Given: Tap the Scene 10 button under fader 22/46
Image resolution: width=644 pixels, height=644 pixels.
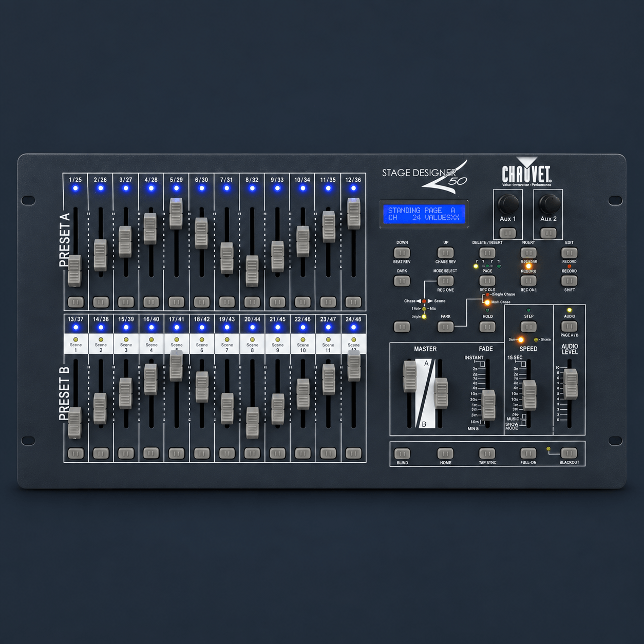Looking at the screenshot, I should click(302, 453).
